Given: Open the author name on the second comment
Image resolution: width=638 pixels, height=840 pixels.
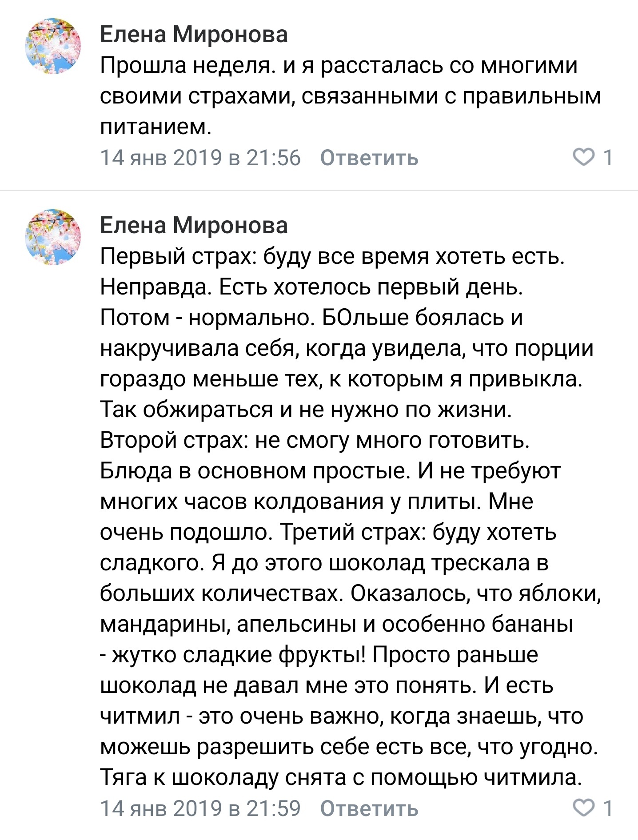Looking at the screenshot, I should click(194, 225).
